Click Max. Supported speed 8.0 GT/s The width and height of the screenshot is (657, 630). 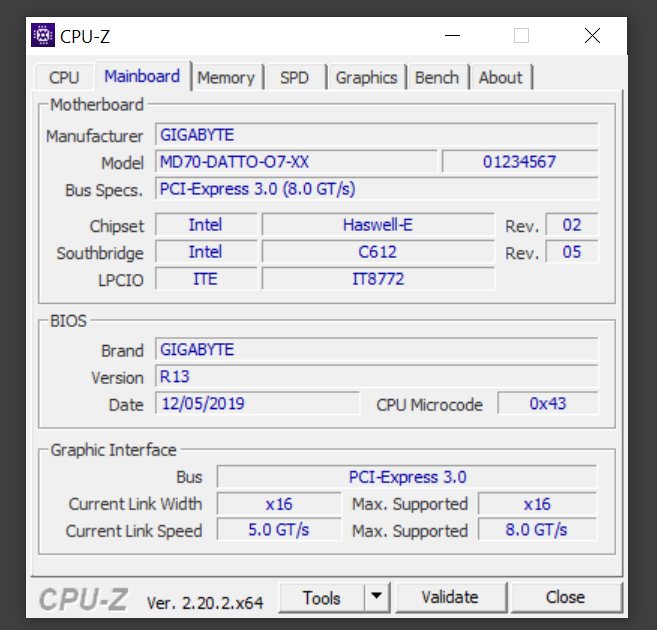point(538,530)
